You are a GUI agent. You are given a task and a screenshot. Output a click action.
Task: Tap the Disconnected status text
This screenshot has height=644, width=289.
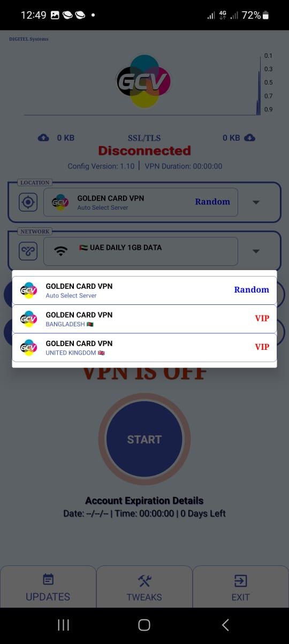pos(144,151)
